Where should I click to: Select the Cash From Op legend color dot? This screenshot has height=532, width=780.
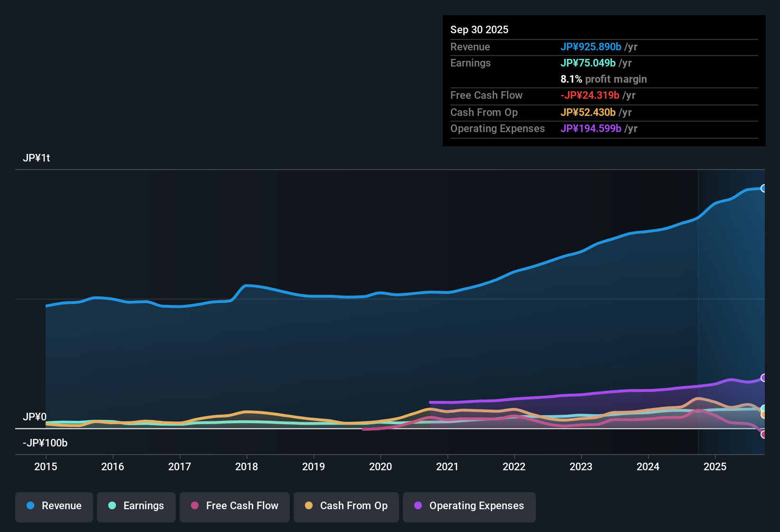click(x=309, y=506)
